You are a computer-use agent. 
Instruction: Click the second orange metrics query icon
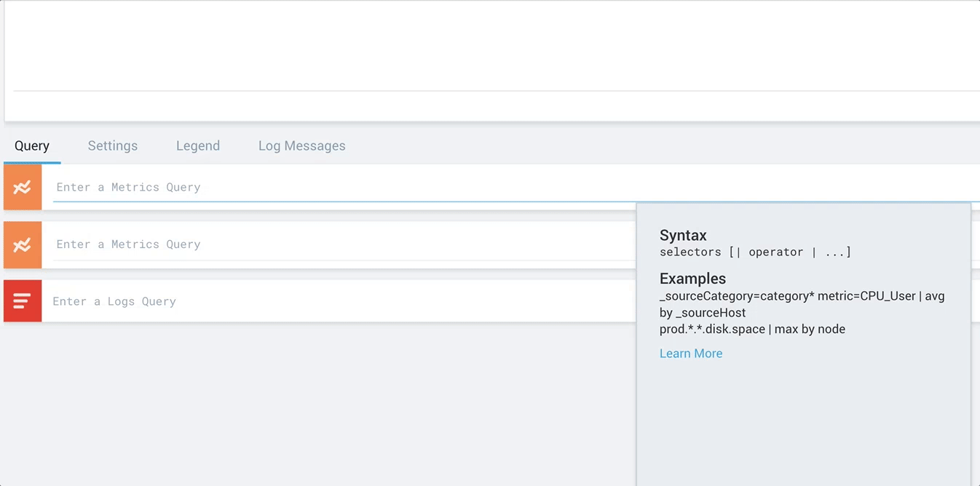pos(23,245)
